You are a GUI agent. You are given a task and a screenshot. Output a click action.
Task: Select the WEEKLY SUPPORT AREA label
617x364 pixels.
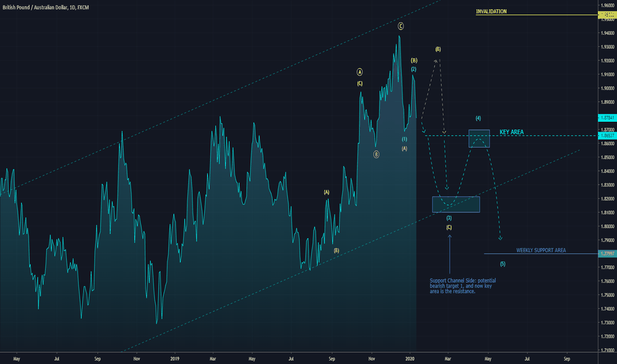coord(541,251)
